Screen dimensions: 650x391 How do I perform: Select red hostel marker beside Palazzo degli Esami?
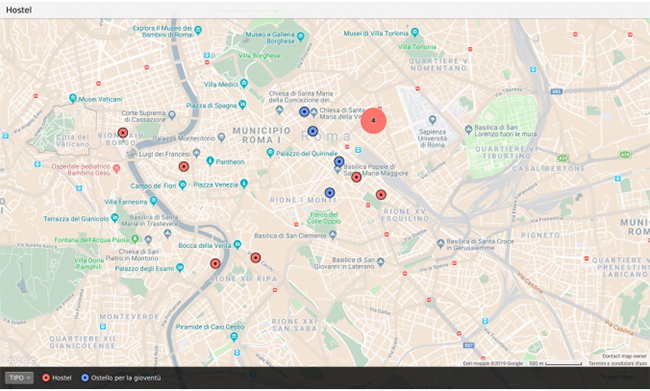coord(215,264)
